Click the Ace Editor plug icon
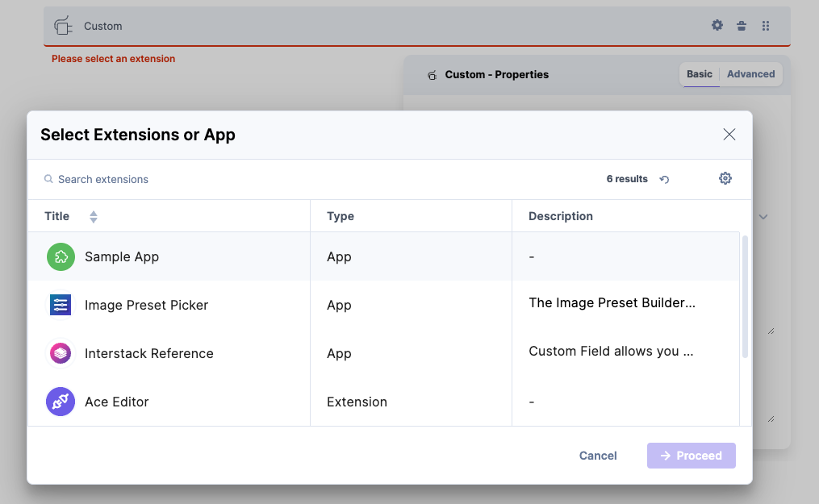This screenshot has height=504, width=819. 61,402
